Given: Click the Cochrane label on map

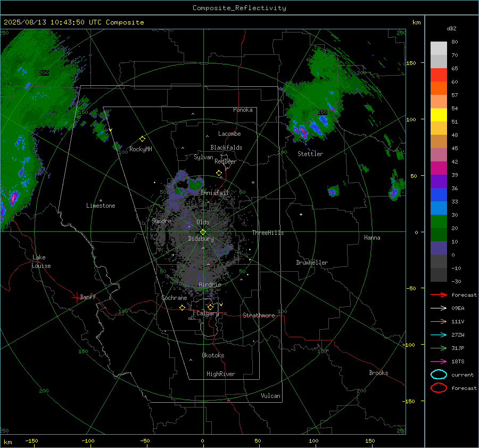Looking at the screenshot, I should tap(174, 298).
